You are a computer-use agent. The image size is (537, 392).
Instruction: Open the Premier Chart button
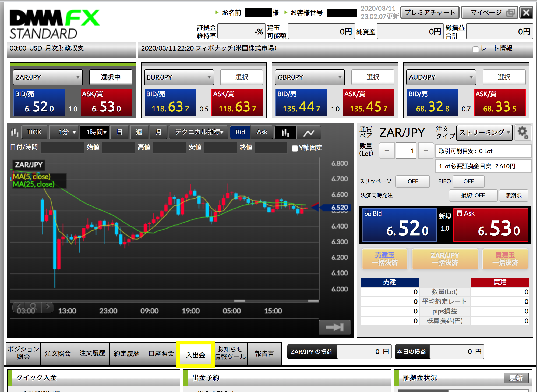[x=430, y=13]
